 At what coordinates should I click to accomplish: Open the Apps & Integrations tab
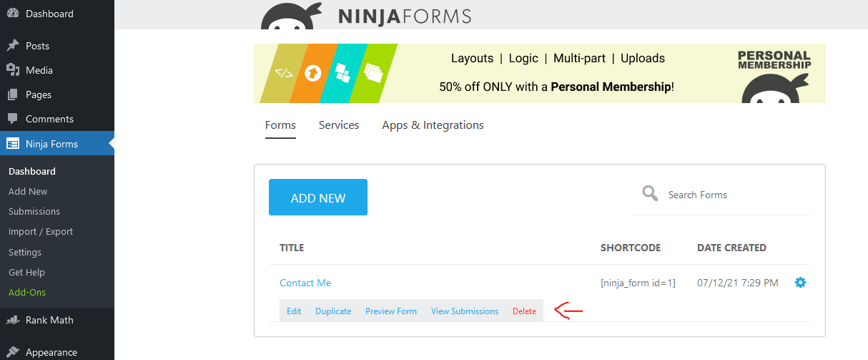pyautogui.click(x=433, y=125)
